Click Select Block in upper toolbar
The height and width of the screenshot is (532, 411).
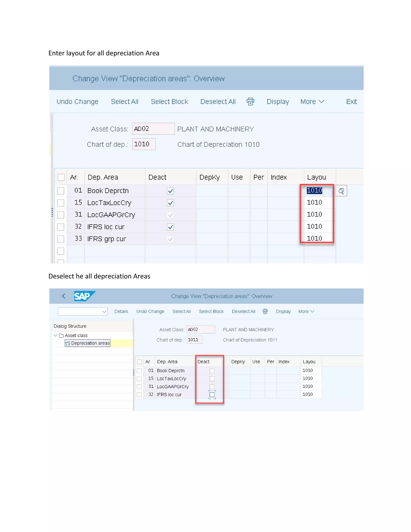[169, 102]
